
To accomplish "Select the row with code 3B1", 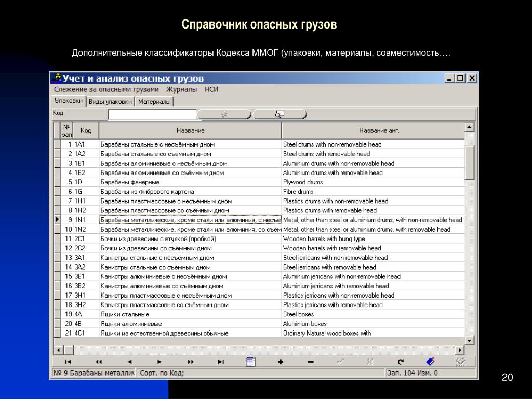I will coord(259,276).
